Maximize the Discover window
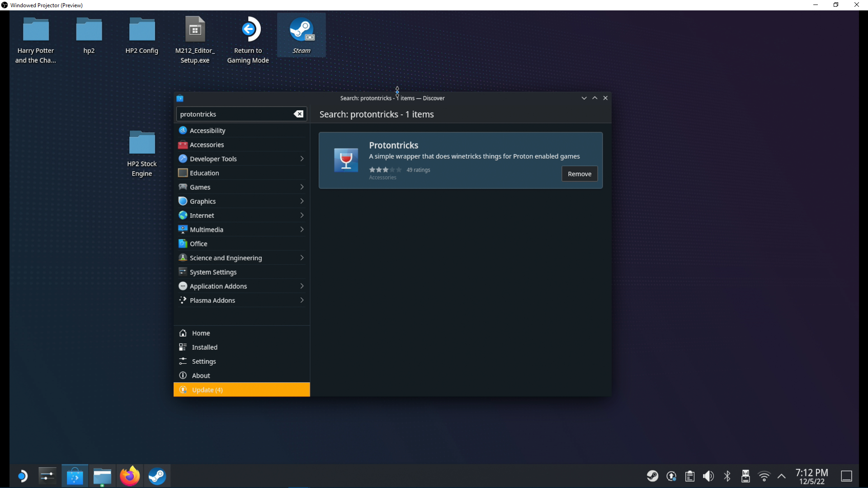868x488 pixels. coord(595,98)
